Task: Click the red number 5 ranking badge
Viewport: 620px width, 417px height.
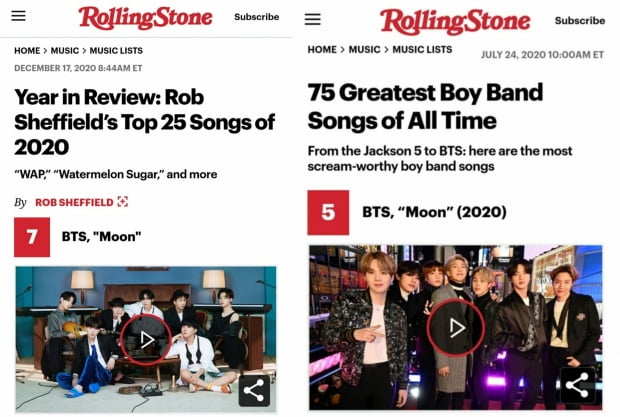Action: pyautogui.click(x=328, y=212)
